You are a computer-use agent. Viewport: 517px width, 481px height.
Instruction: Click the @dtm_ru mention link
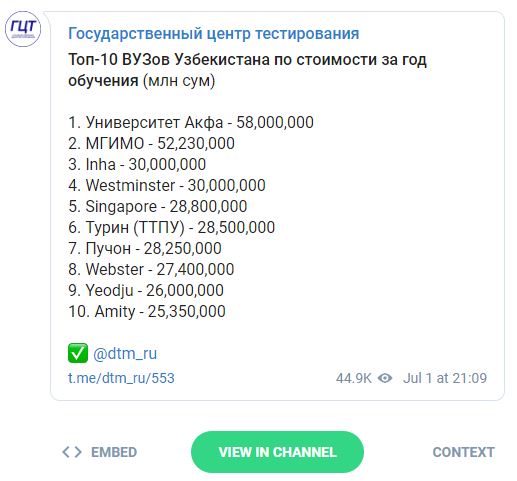click(125, 353)
